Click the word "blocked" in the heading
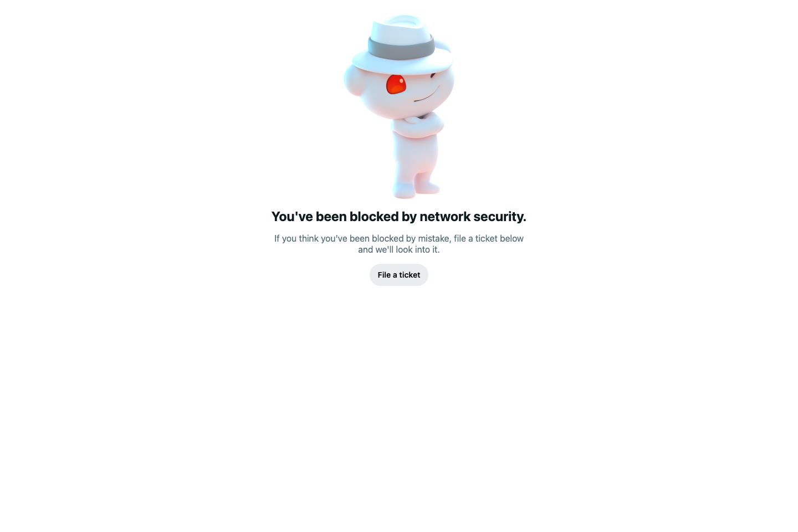The height and width of the screenshot is (532, 798). pyautogui.click(x=374, y=217)
